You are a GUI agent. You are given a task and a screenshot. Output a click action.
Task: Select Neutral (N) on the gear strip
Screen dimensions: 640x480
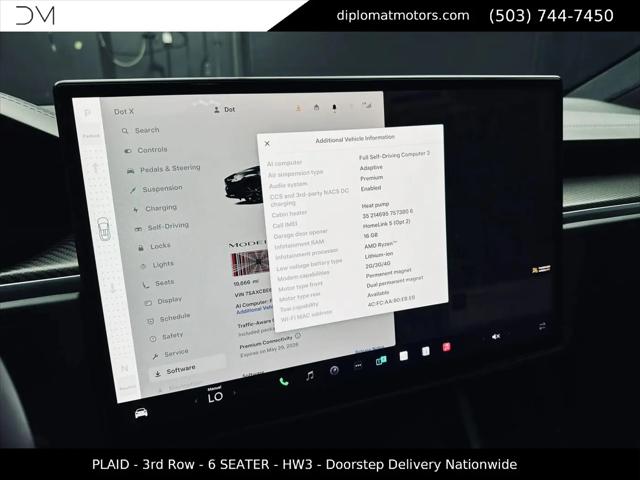124,369
